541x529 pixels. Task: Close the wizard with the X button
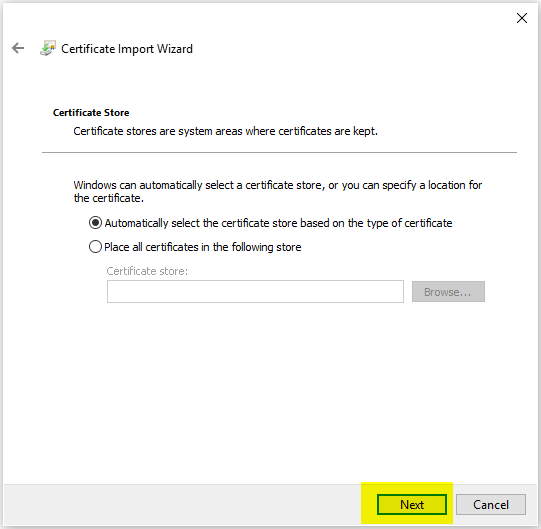522,18
